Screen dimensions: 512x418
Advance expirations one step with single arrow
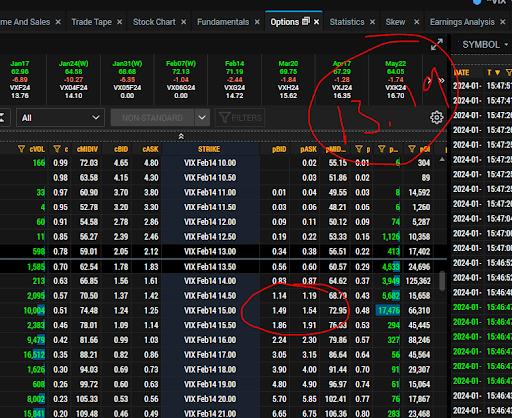click(429, 80)
